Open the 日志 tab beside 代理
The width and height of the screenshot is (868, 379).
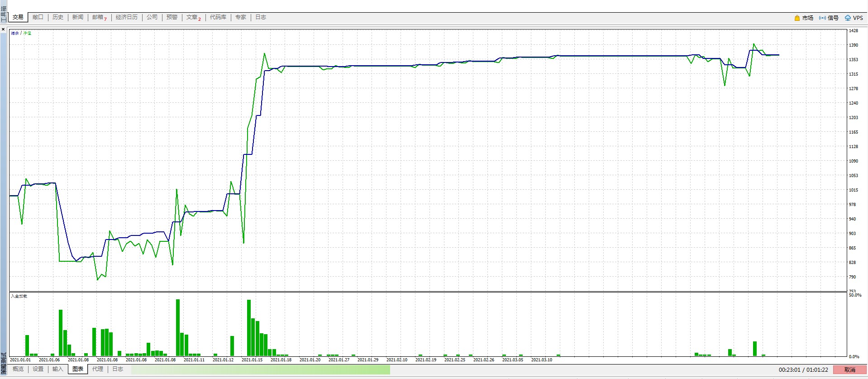(118, 369)
